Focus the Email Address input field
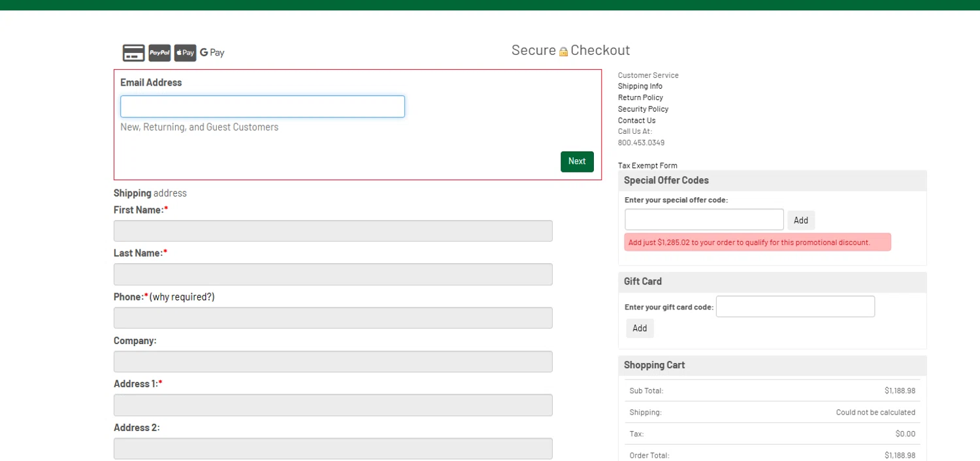The height and width of the screenshot is (461, 980). pos(263,106)
